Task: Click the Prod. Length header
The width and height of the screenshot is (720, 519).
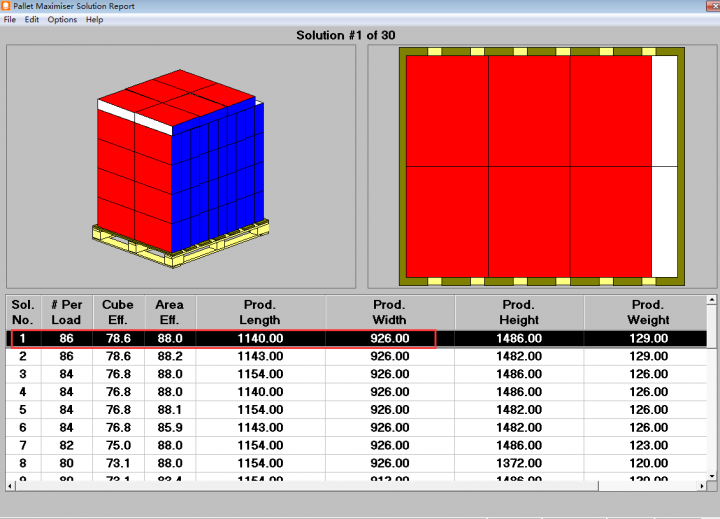Action: [x=260, y=312]
